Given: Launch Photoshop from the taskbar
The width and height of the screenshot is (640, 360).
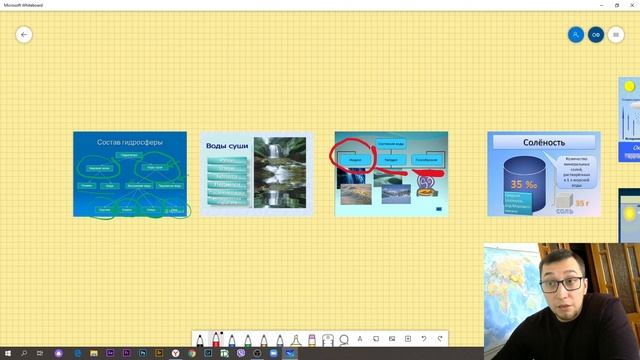Looking at the screenshot, I should pos(143,353).
